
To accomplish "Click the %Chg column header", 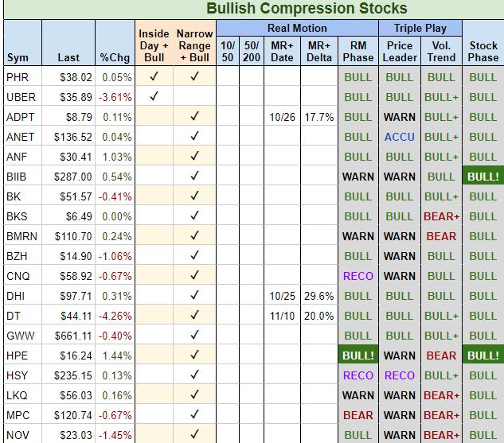I will click(116, 57).
